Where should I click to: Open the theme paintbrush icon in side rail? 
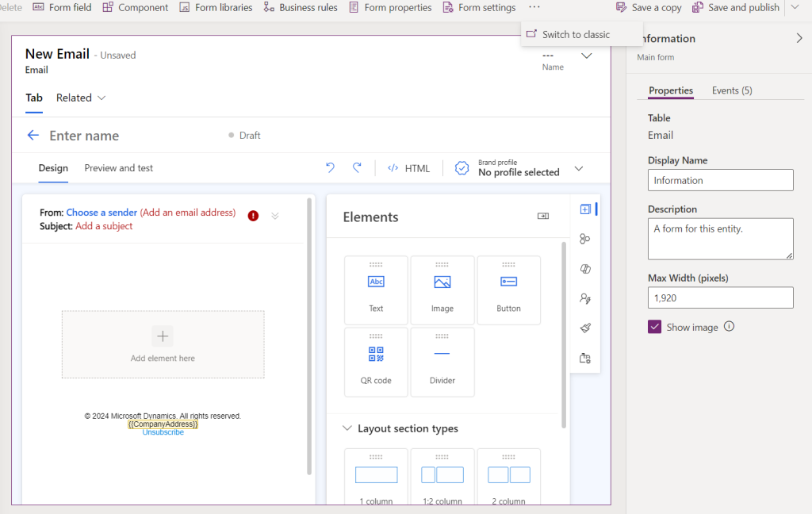click(585, 328)
